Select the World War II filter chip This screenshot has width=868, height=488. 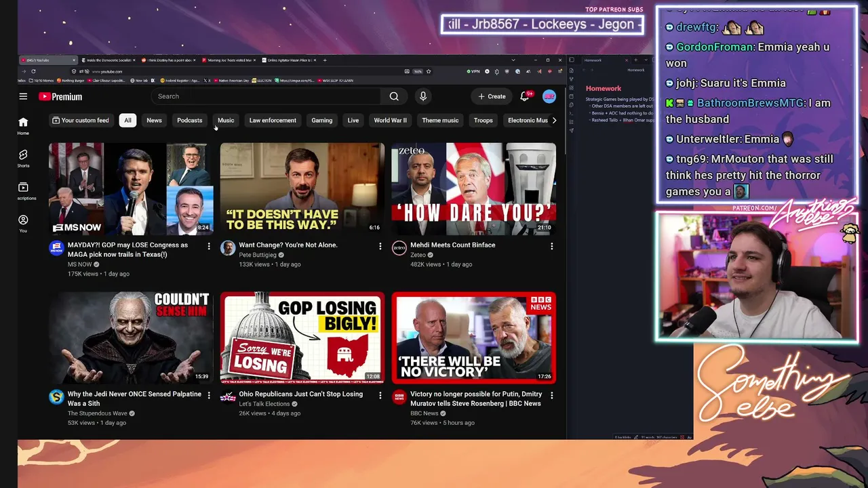click(391, 121)
